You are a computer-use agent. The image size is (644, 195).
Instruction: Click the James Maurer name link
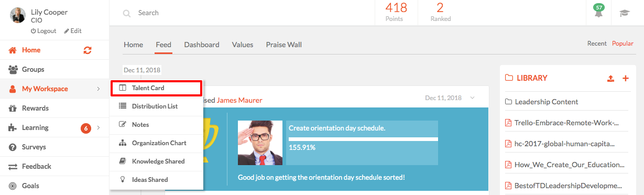(239, 100)
